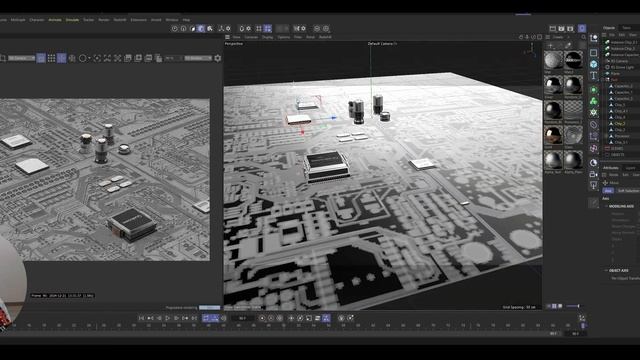Open the material manager search icon
Screen dimensions: 640x360
(x=584, y=37)
